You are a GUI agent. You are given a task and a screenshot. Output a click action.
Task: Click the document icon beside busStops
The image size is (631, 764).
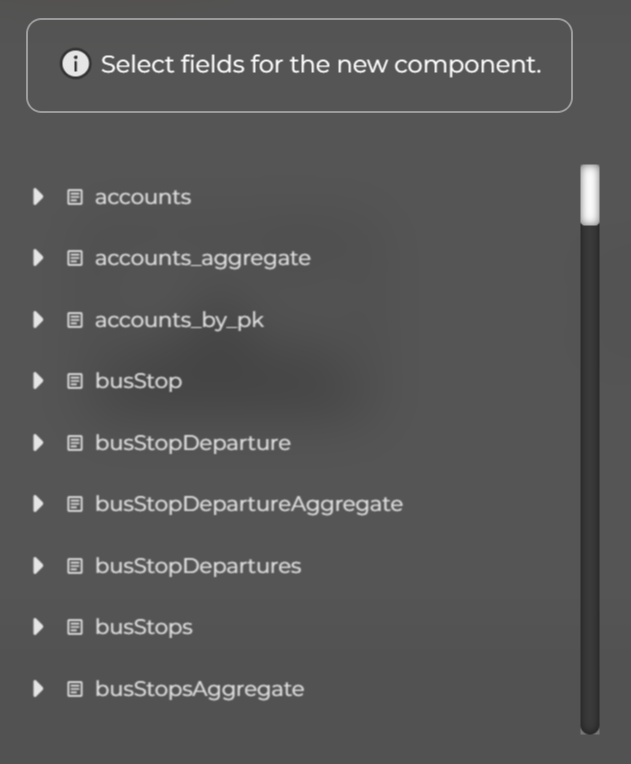[x=75, y=627]
